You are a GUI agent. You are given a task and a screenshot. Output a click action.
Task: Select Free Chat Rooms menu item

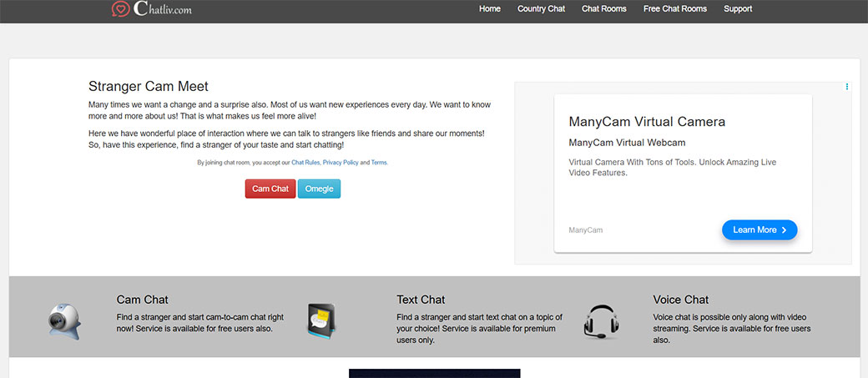674,9
